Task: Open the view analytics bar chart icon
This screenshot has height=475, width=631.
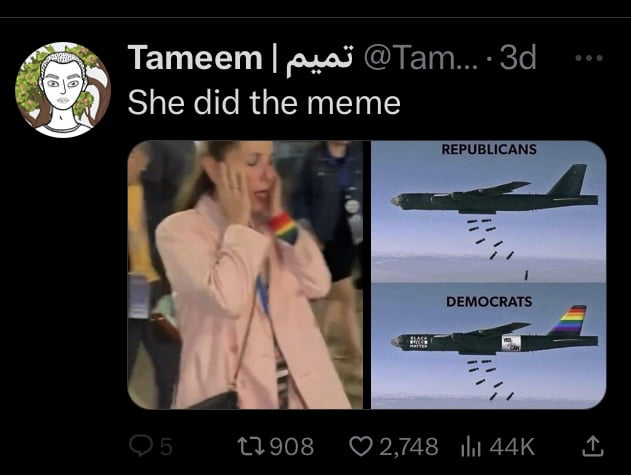Action: pos(471,447)
